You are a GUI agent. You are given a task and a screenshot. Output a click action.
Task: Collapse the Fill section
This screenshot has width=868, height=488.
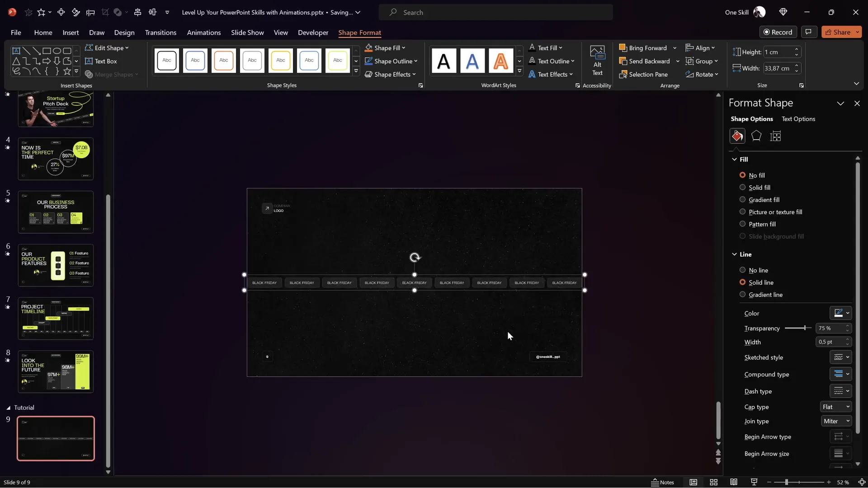734,159
